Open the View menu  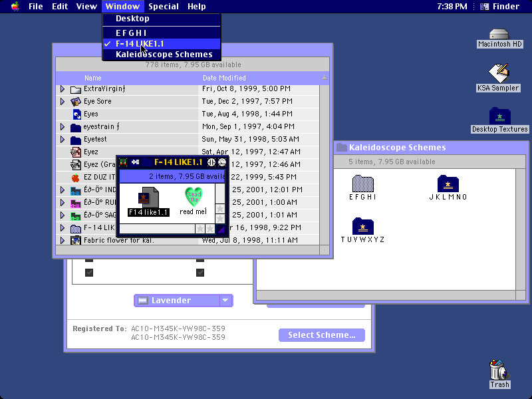pos(86,7)
